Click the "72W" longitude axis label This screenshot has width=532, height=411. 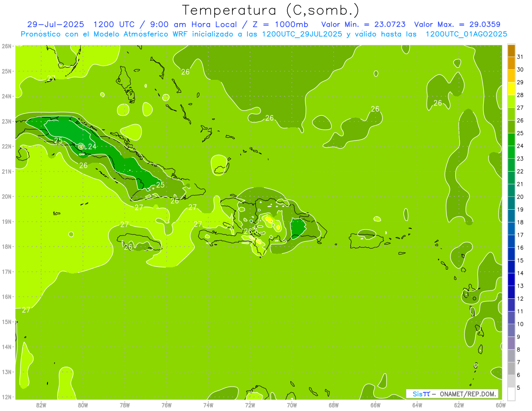click(250, 405)
